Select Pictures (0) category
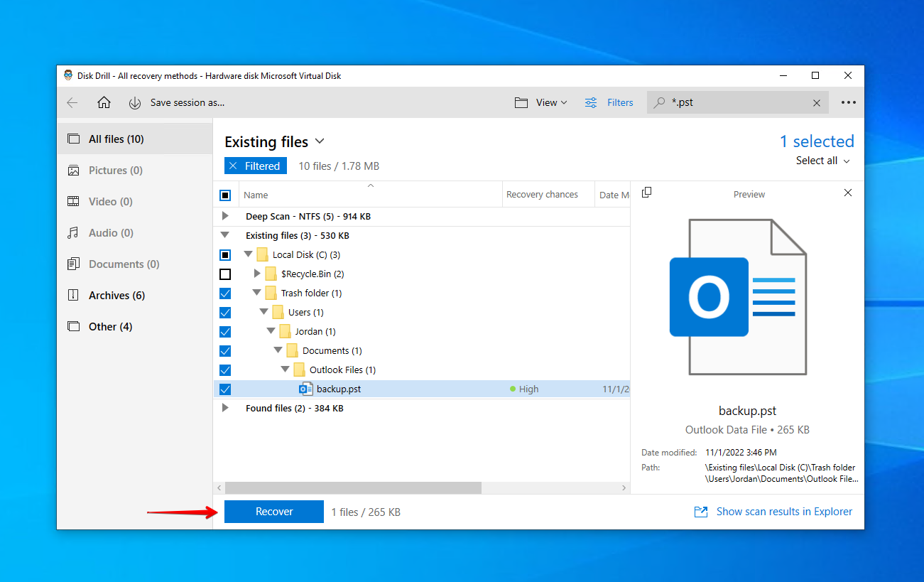This screenshot has height=582, width=924. 135,171
